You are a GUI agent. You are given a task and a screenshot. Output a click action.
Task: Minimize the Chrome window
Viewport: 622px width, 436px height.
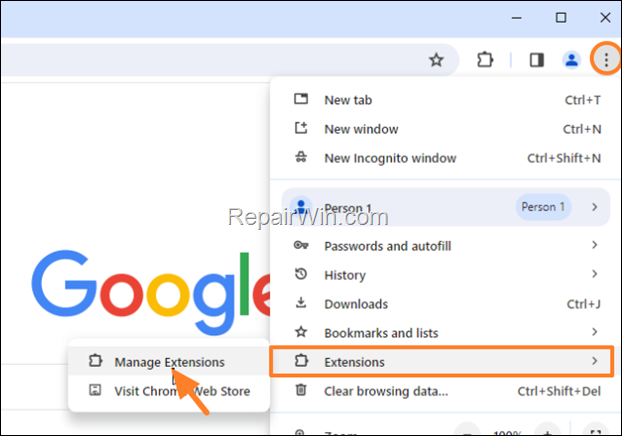(x=516, y=18)
